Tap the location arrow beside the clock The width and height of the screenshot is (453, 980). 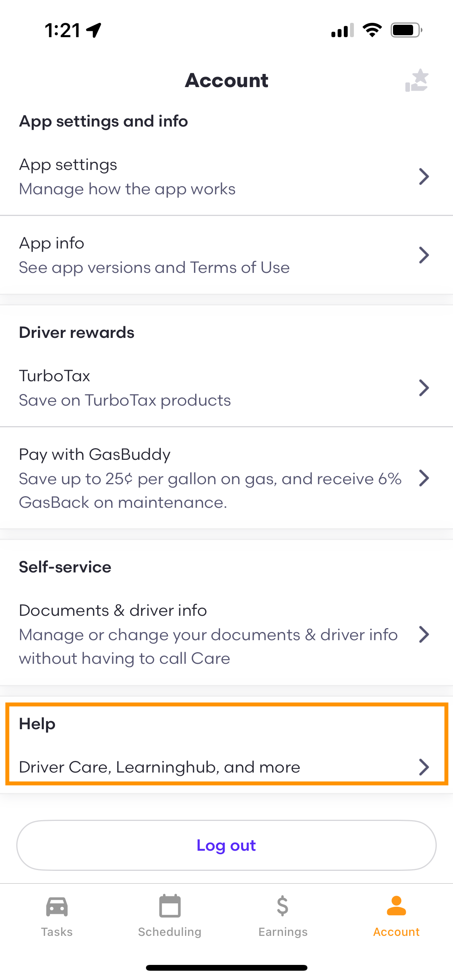click(x=94, y=30)
